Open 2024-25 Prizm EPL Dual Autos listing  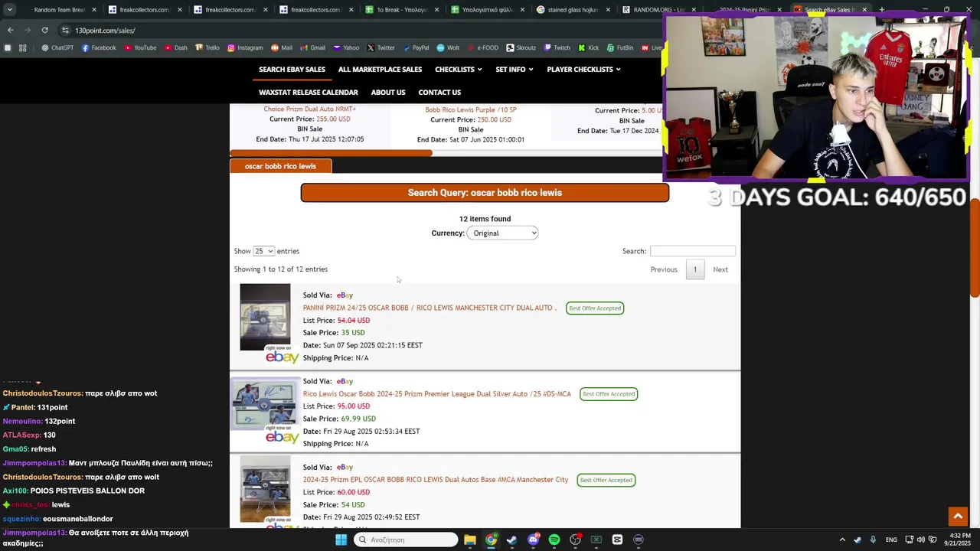[x=436, y=480]
